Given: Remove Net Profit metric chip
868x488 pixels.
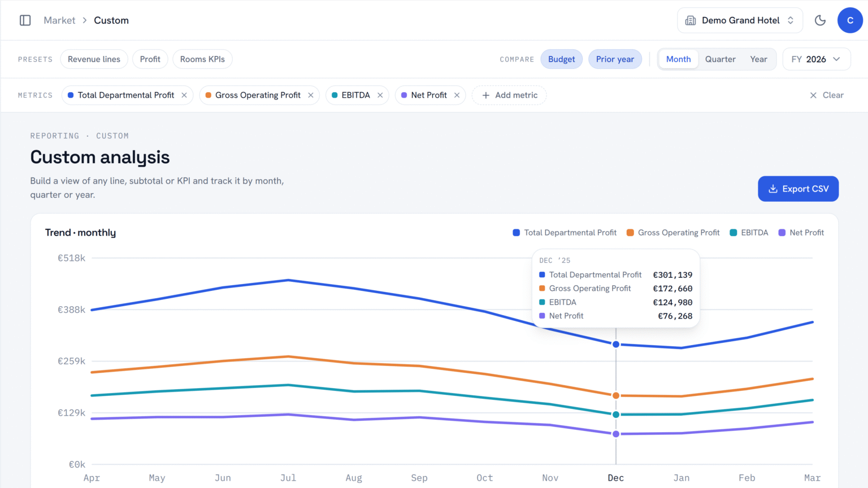Looking at the screenshot, I should pyautogui.click(x=457, y=95).
